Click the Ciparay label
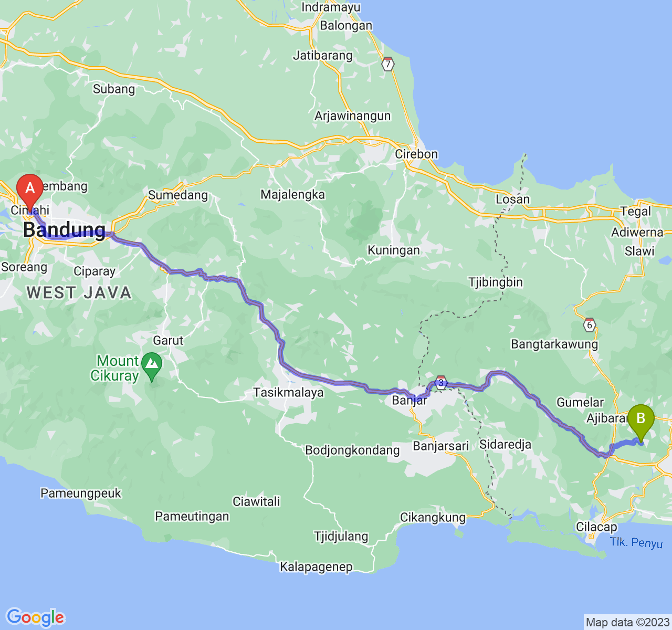Viewport: 672px width, 630px height. pyautogui.click(x=94, y=272)
